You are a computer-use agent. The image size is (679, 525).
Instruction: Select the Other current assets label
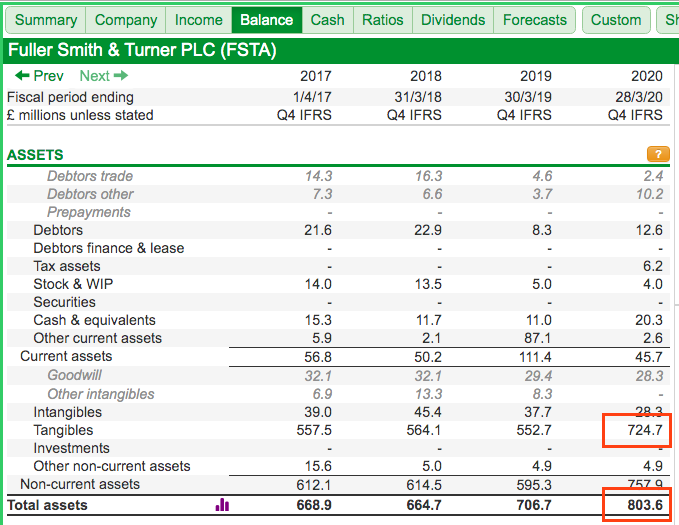(x=97, y=338)
